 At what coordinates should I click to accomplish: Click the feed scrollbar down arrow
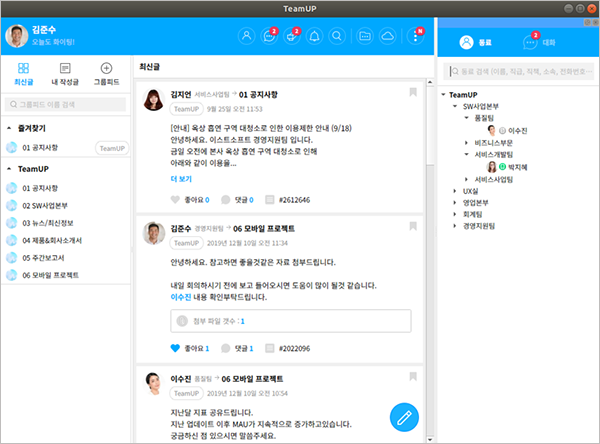[430, 440]
